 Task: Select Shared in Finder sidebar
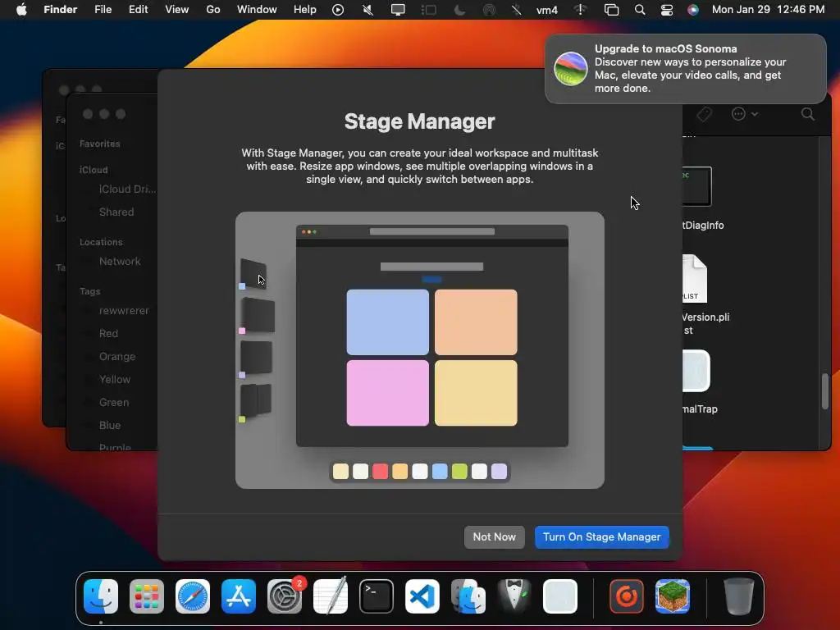pyautogui.click(x=116, y=212)
